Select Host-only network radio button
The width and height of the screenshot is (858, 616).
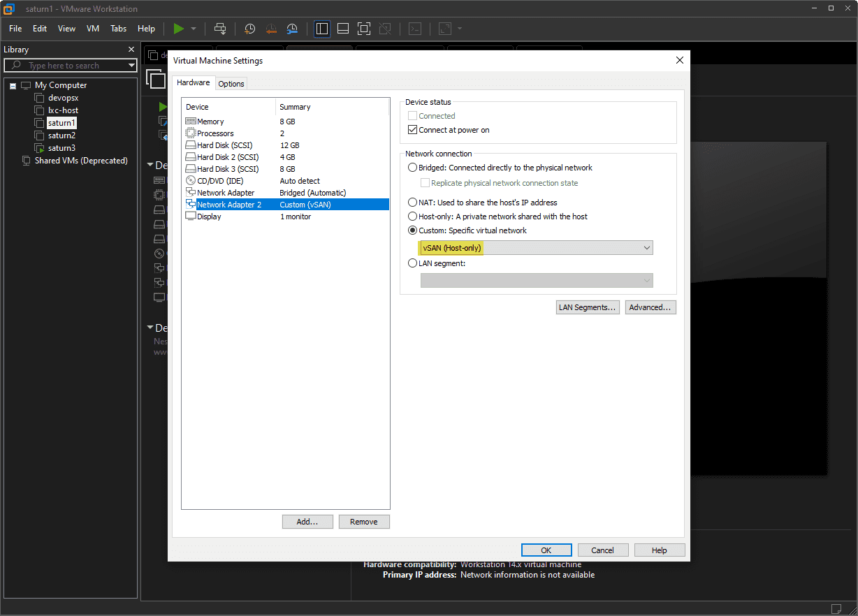point(412,217)
